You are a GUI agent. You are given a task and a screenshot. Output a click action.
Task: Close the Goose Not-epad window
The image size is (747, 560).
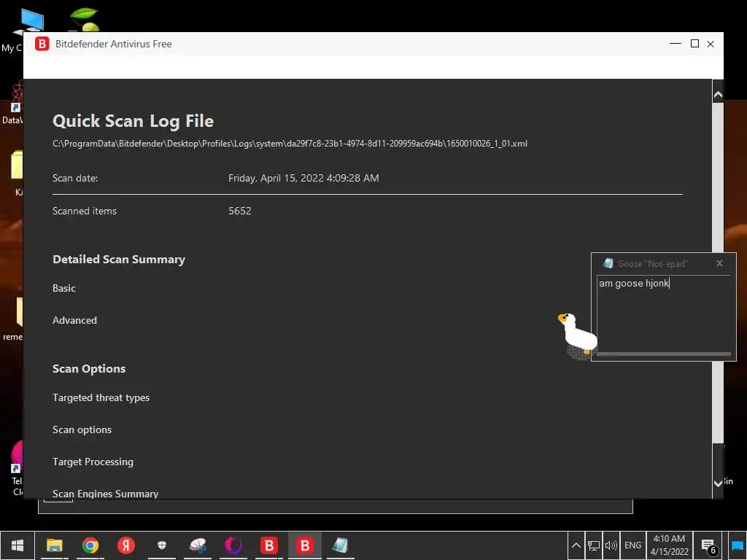pos(719,263)
